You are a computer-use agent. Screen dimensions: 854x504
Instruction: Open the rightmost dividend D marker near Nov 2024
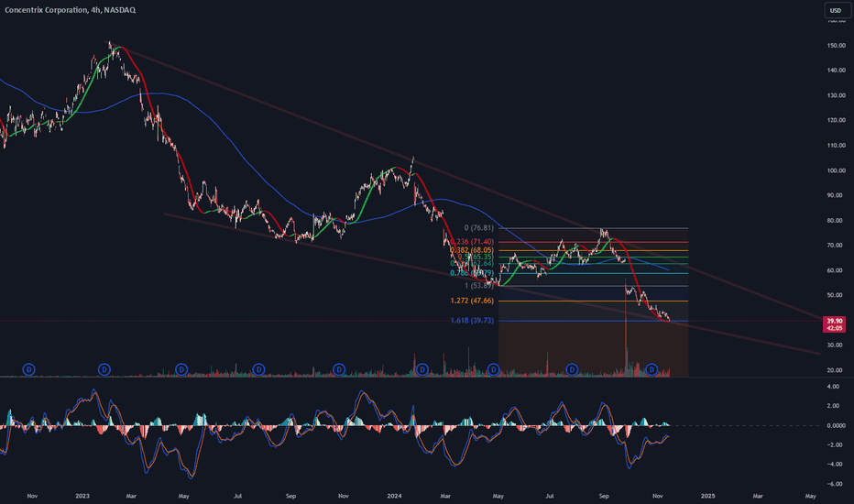pos(651,370)
